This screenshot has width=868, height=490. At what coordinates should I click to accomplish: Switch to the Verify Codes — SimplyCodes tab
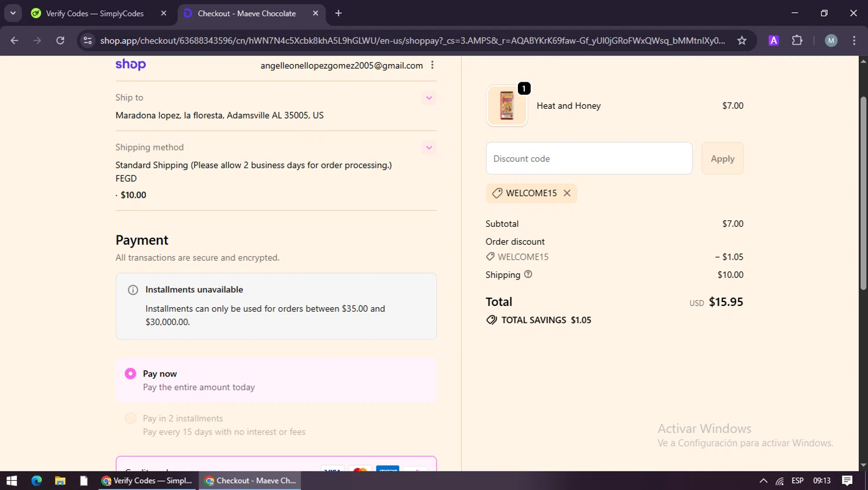(x=95, y=13)
